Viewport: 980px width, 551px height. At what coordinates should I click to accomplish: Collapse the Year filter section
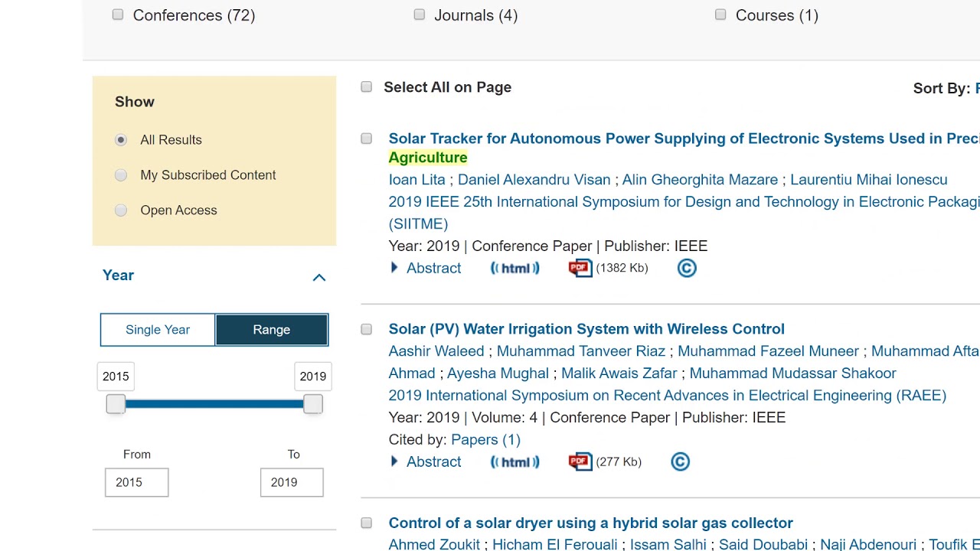pyautogui.click(x=319, y=277)
